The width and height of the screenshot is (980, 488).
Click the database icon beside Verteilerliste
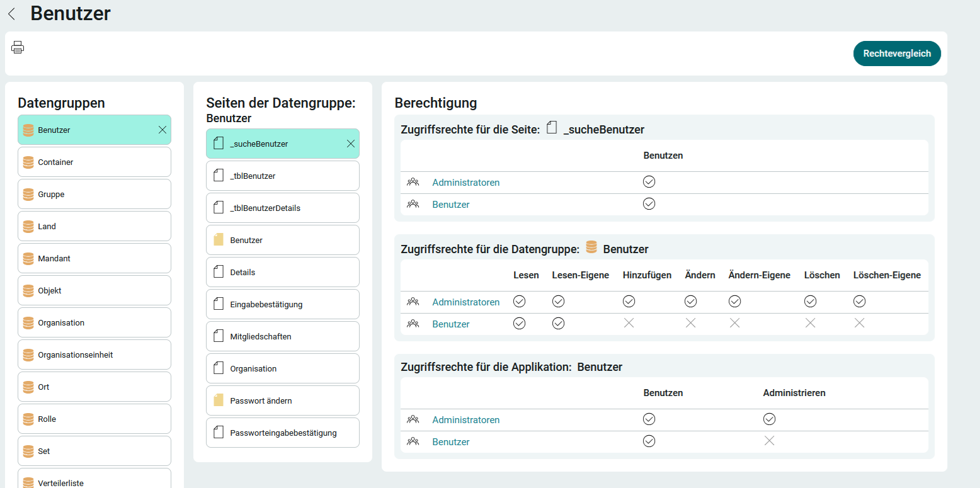point(28,482)
